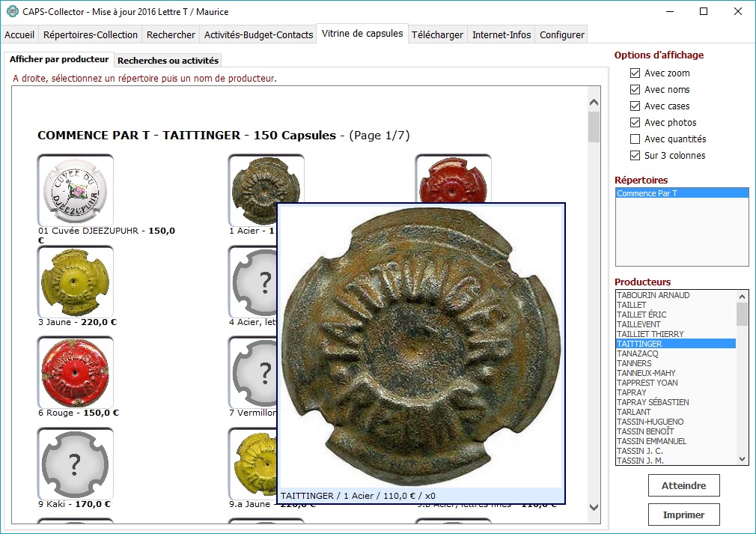Toggle the Avec zoom checkbox
Screen dimensions: 756x534
tap(635, 73)
